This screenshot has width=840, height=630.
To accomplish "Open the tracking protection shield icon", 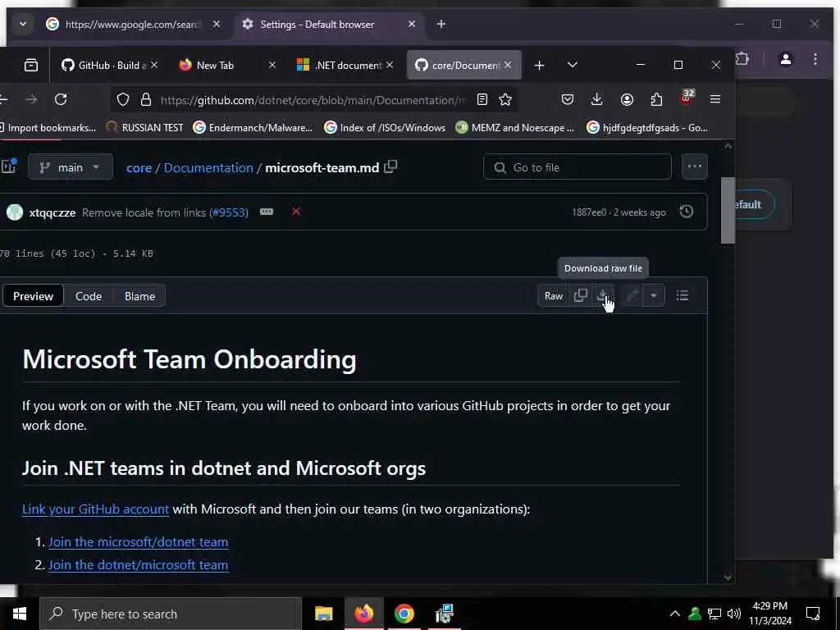I will (123, 99).
